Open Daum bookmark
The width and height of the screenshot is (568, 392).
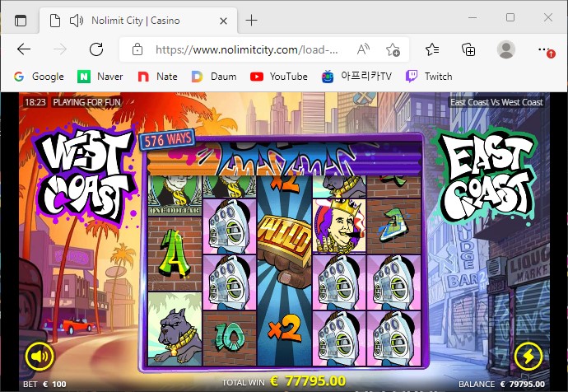pos(214,77)
